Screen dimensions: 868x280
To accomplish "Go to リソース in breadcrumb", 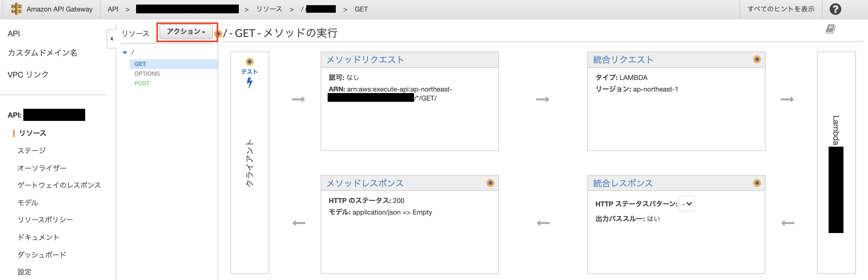I will (x=269, y=9).
